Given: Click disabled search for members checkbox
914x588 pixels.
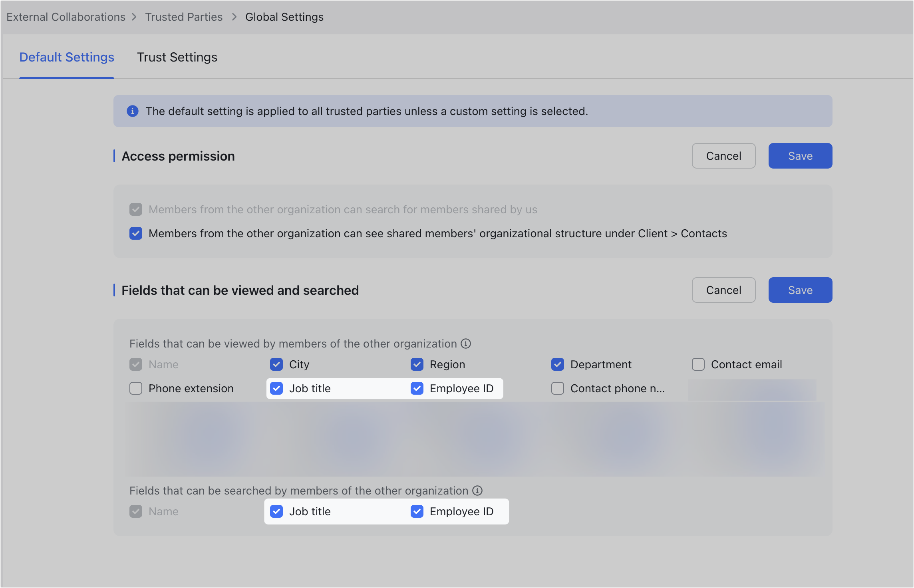Looking at the screenshot, I should coord(136,209).
